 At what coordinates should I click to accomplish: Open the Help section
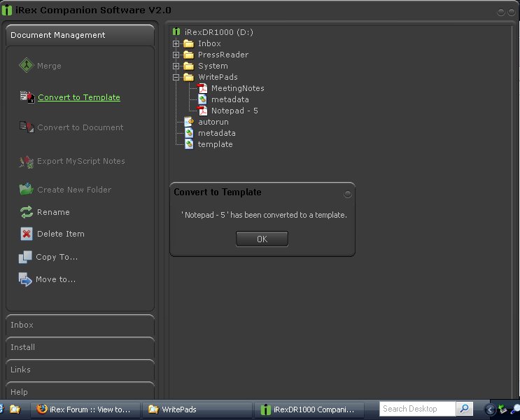[x=80, y=391]
